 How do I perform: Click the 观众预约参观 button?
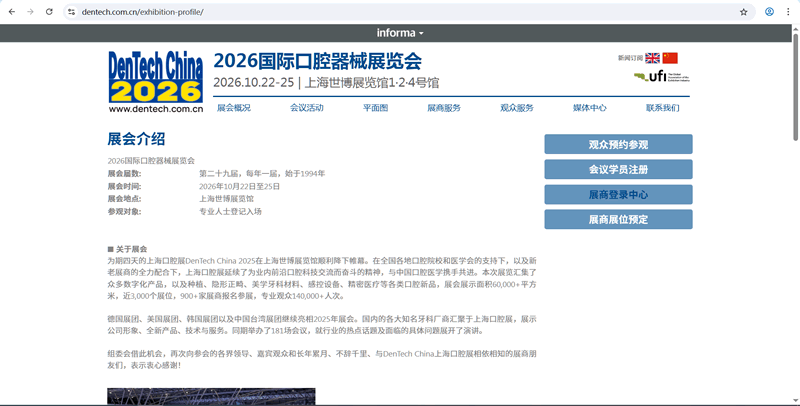tap(618, 144)
